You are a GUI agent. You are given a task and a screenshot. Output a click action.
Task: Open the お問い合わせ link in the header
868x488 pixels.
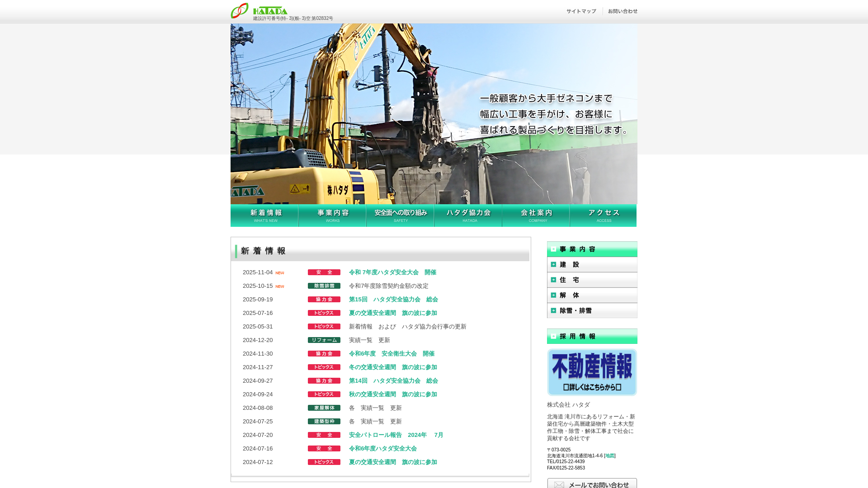[623, 11]
